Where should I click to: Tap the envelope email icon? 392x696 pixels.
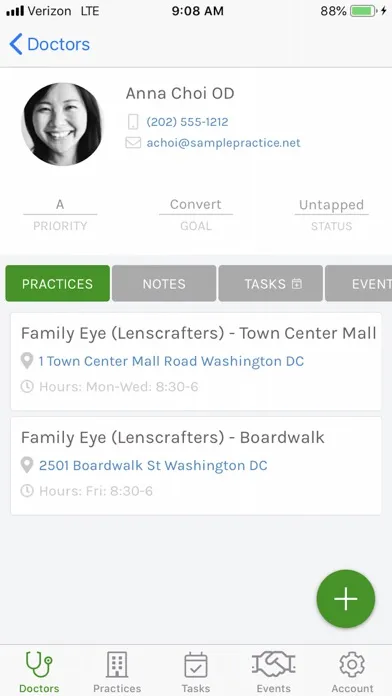point(133,142)
